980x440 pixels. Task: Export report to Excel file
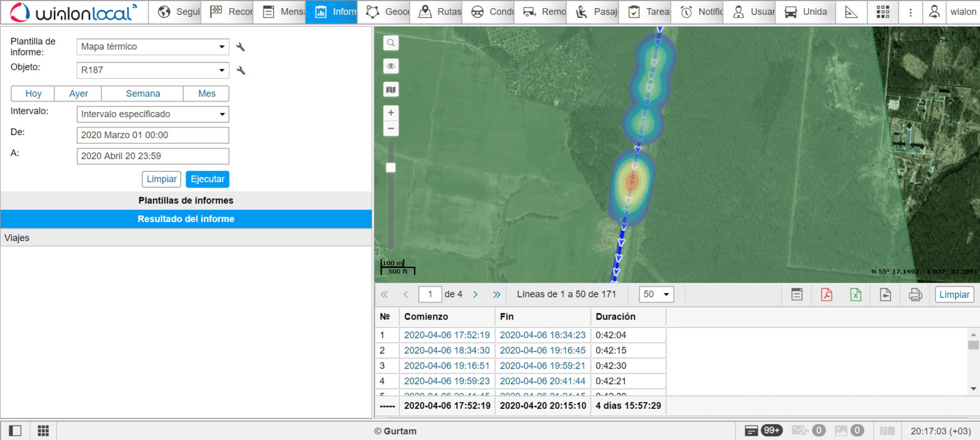[856, 294]
